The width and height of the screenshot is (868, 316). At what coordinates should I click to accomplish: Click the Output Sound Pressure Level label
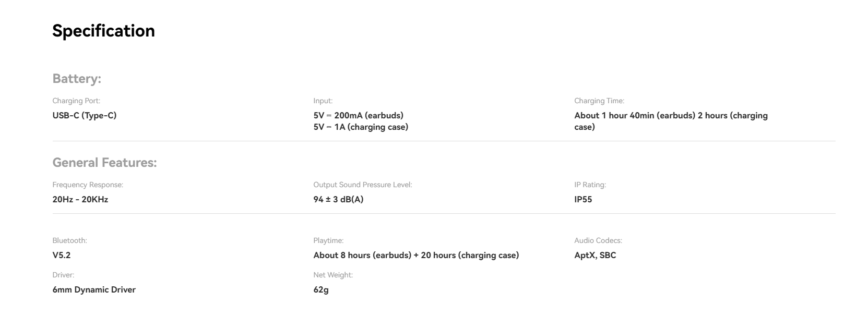coord(363,185)
